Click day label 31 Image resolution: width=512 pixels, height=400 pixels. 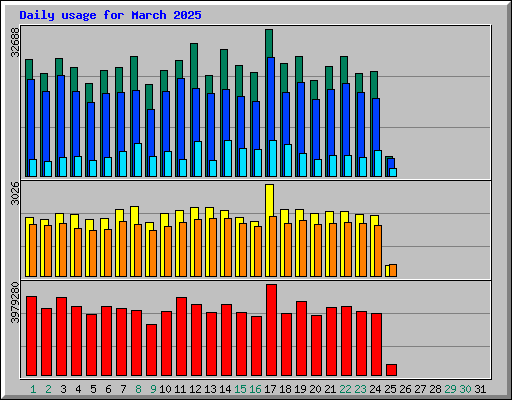tap(480, 389)
